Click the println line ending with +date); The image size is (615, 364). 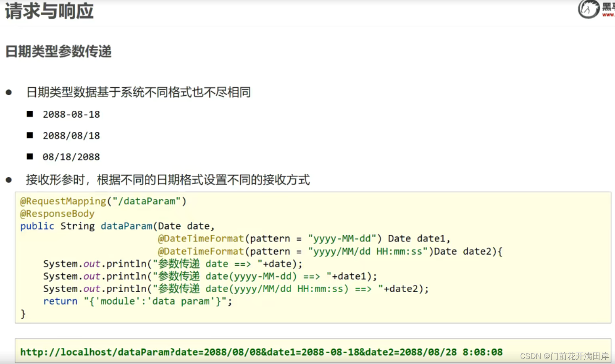coord(173,264)
